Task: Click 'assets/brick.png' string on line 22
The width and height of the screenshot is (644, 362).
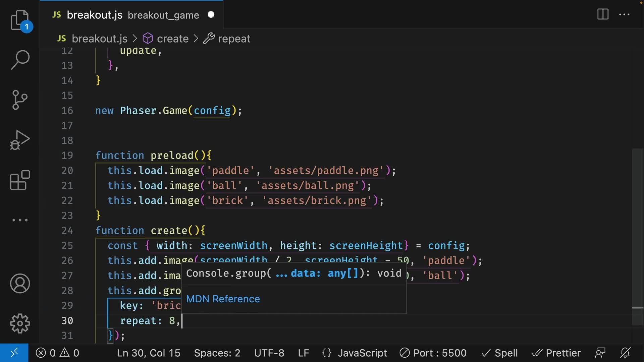Action: [317, 200]
